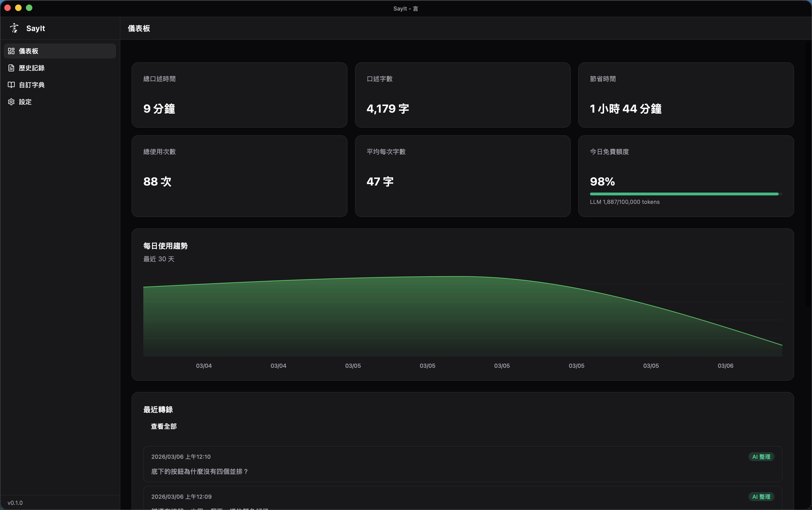Viewport: 812px width, 510px height.
Task: Click the yellow minimize window button
Action: [19, 8]
